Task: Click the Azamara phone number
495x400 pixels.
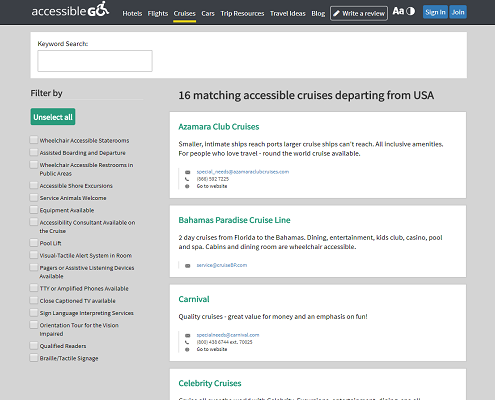Action: tap(213, 179)
